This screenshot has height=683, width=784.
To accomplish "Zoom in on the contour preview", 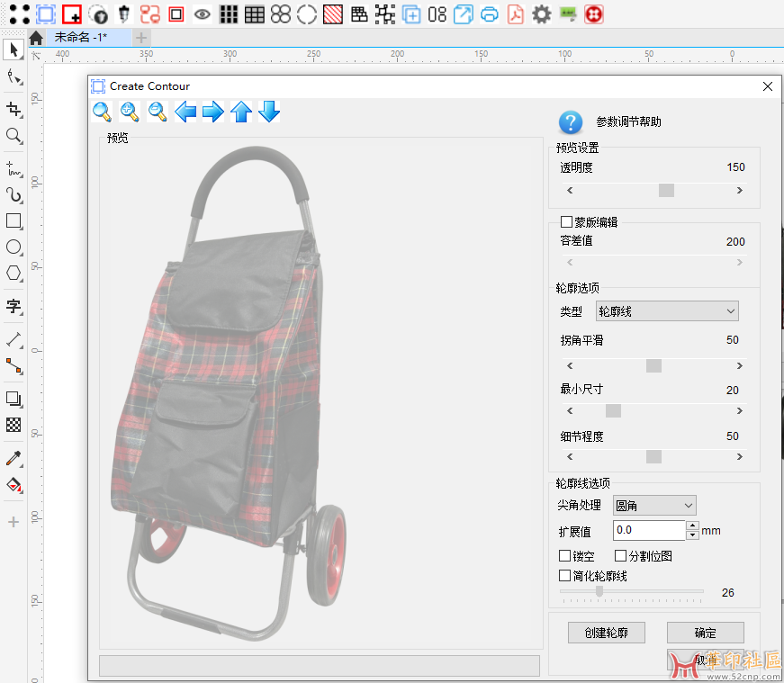I will (x=130, y=112).
